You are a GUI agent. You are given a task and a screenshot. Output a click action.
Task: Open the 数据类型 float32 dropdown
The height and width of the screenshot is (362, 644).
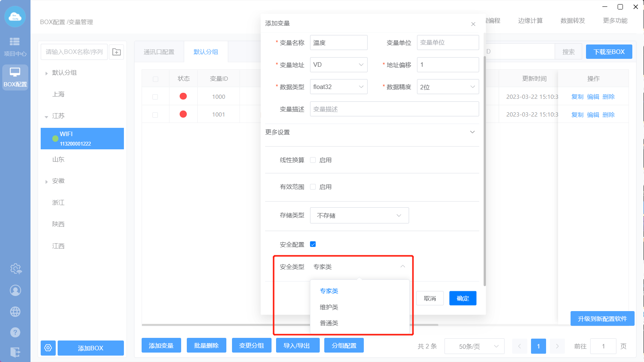tap(338, 87)
